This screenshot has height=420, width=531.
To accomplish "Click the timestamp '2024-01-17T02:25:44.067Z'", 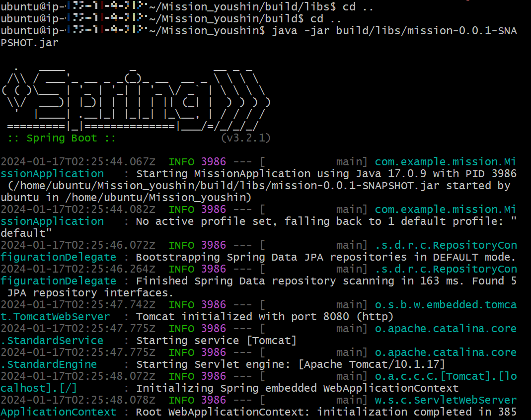I will pyautogui.click(x=78, y=162).
